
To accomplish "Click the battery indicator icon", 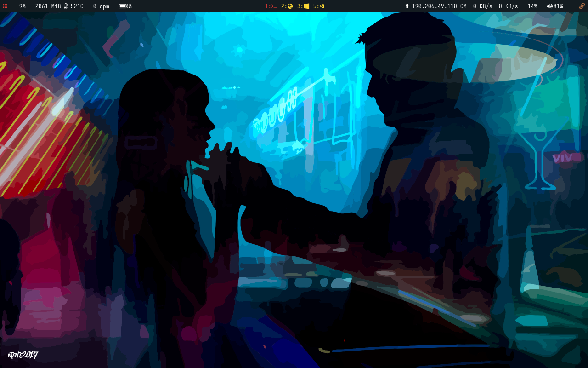I will point(123,6).
